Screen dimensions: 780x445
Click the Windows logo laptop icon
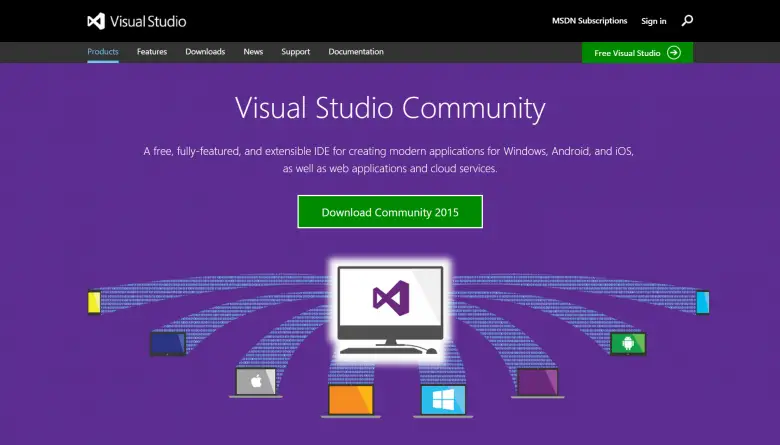443,401
